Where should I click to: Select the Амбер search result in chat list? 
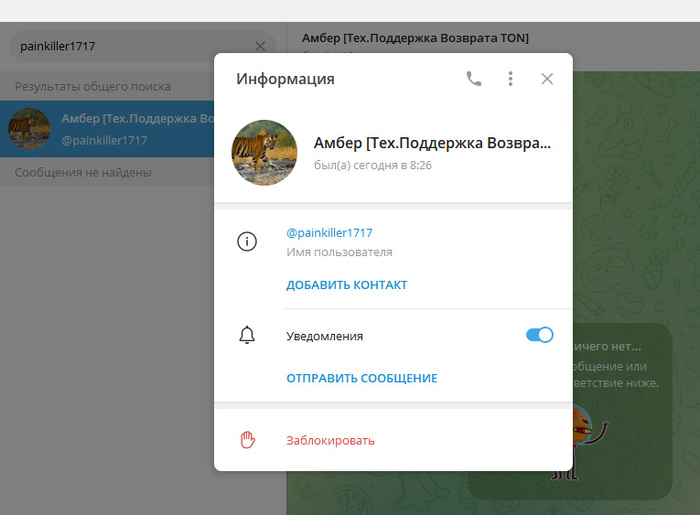coord(107,129)
